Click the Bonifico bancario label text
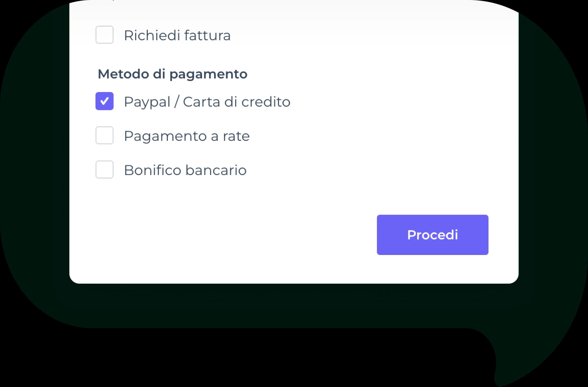588x387 pixels. coord(185,170)
